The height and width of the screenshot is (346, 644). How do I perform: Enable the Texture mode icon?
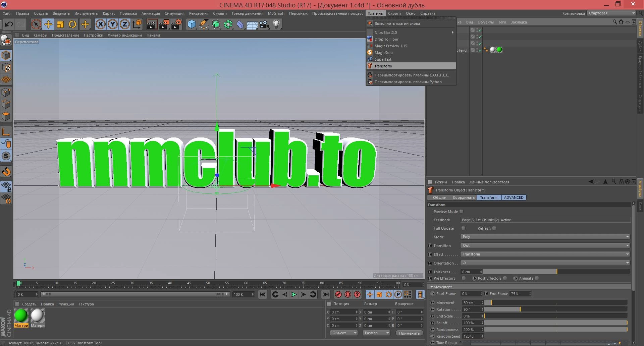click(x=6, y=67)
